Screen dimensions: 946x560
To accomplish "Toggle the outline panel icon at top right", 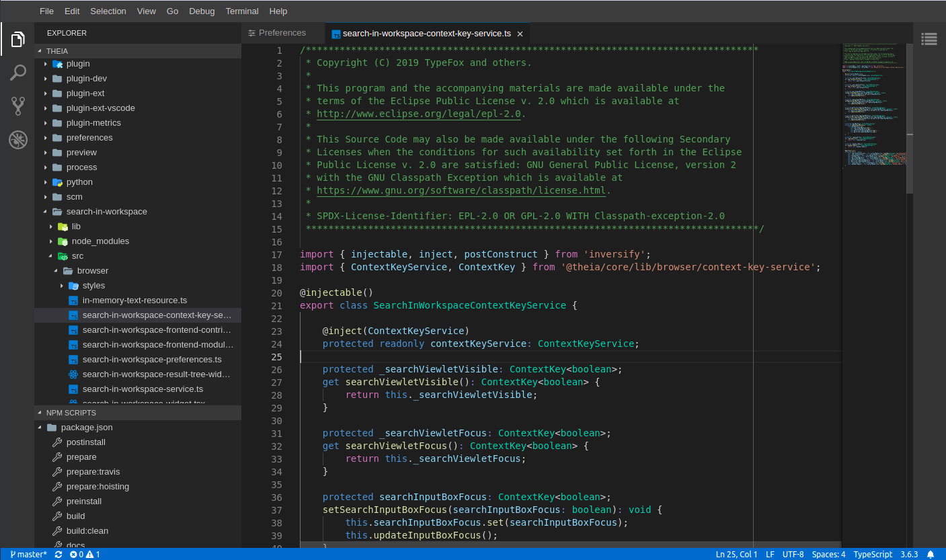I will [x=929, y=39].
